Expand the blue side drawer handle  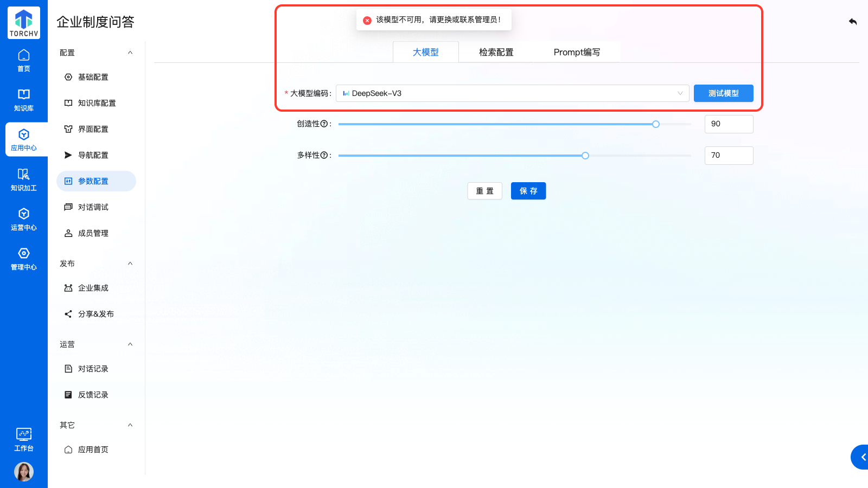coord(861,457)
